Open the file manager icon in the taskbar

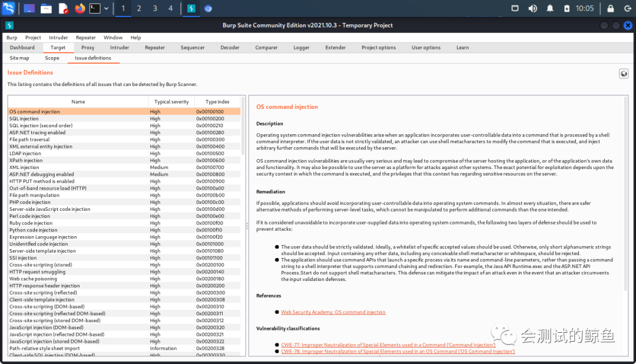pos(46,8)
